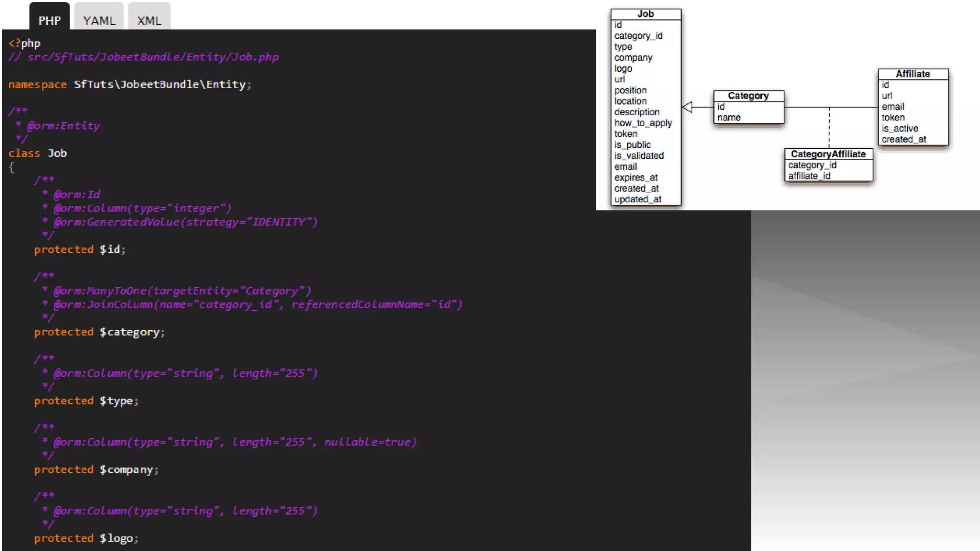Click the class Job declaration line
Image resolution: width=980 pixels, height=551 pixels.
[38, 154]
